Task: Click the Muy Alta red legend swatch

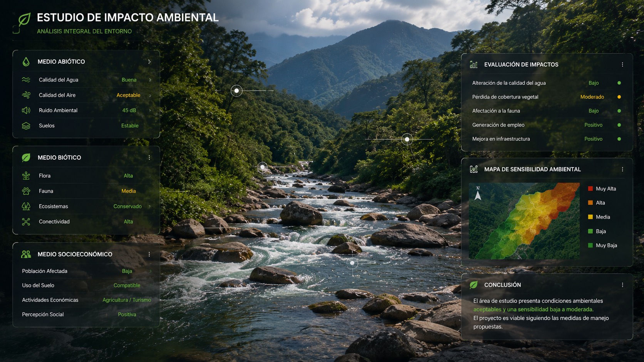Action: pos(590,189)
